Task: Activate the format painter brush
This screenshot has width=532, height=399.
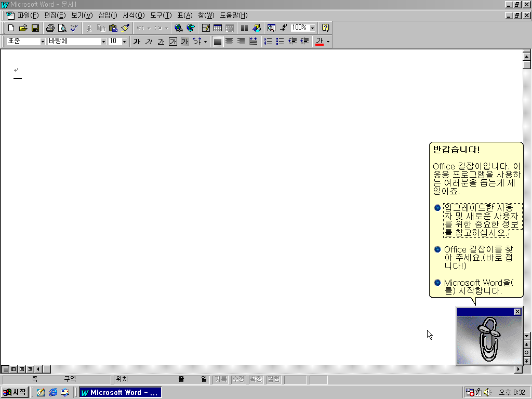Action: [x=125, y=28]
